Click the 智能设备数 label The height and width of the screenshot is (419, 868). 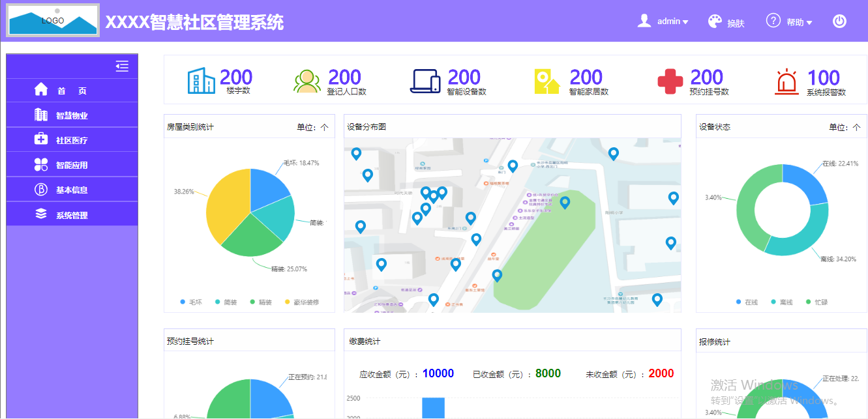click(467, 92)
